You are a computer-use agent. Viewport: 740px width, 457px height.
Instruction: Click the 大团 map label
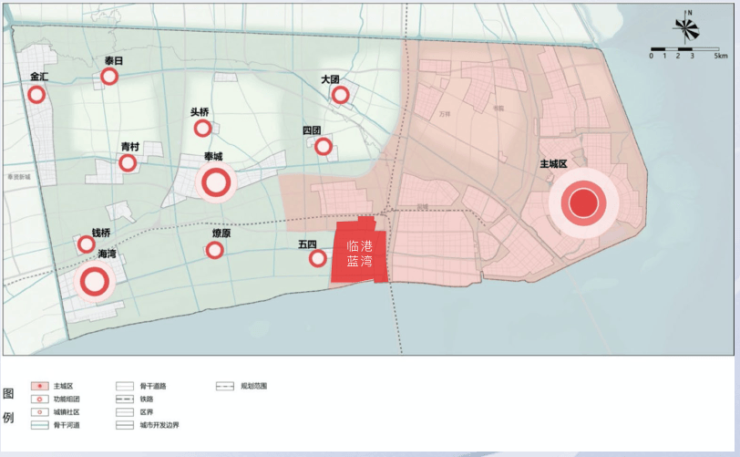point(330,79)
